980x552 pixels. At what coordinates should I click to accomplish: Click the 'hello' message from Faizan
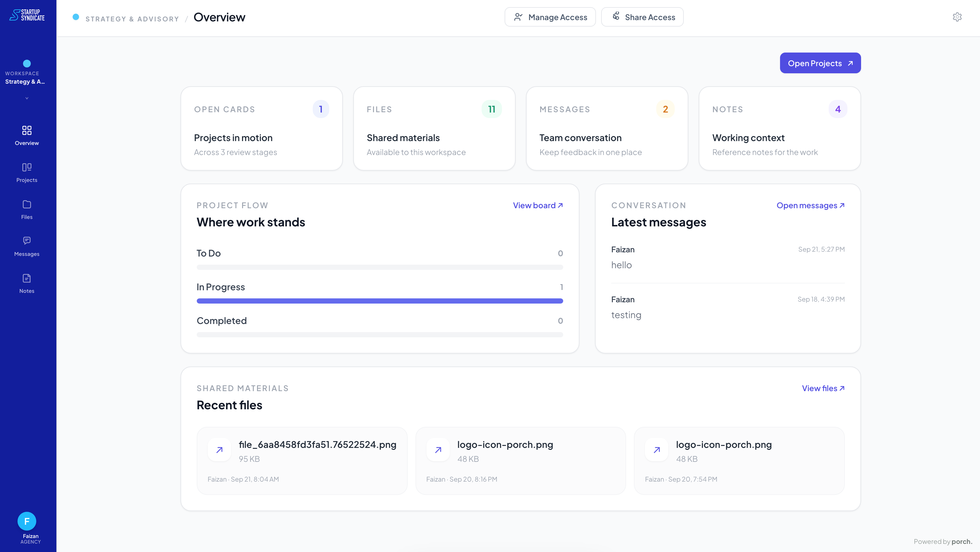click(x=621, y=265)
